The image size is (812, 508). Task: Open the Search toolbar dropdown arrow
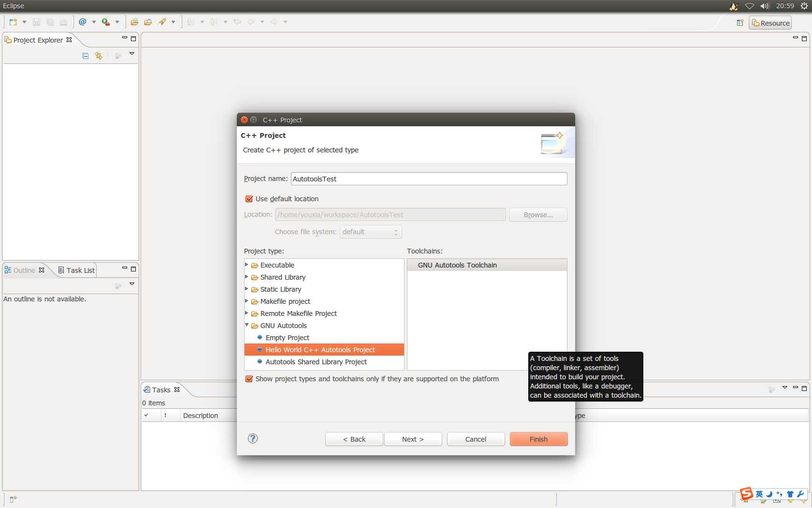click(x=173, y=22)
